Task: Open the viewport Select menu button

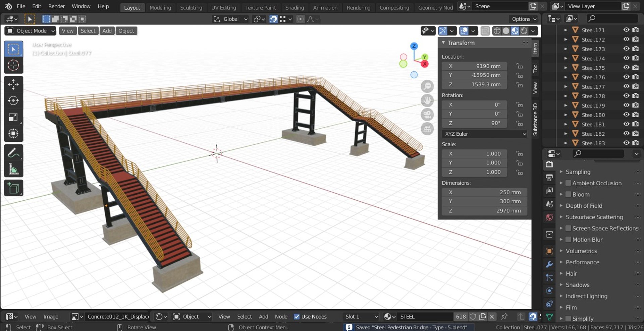Action: coord(88,31)
